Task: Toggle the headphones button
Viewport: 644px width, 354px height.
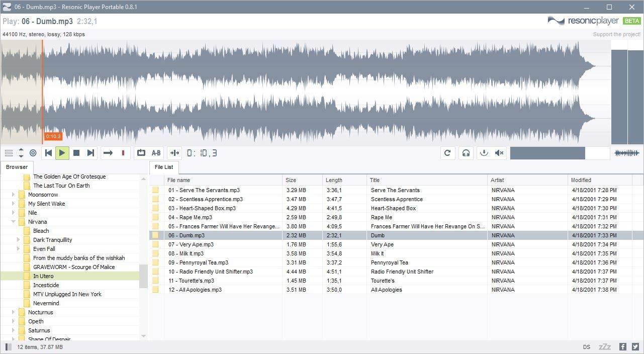Action: coord(466,153)
